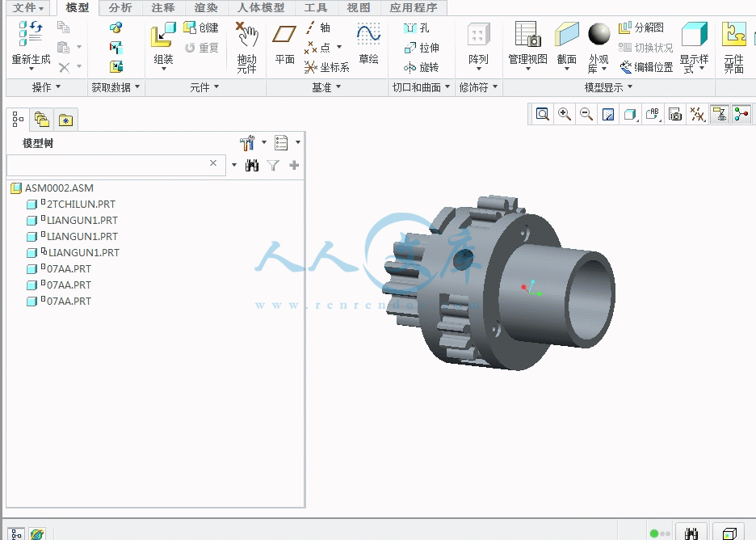Open model tree settings hammer icon
The width and height of the screenshot is (756, 540).
point(247,142)
